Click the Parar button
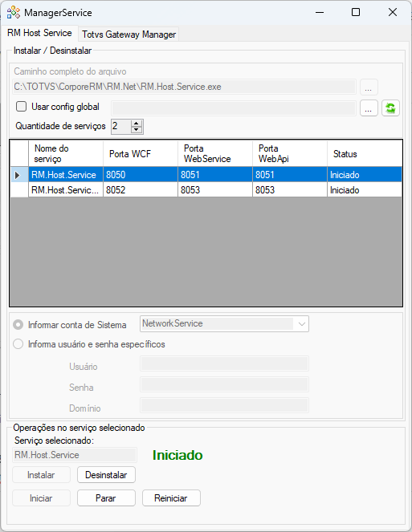Viewport: 412px width, 532px height. click(106, 497)
